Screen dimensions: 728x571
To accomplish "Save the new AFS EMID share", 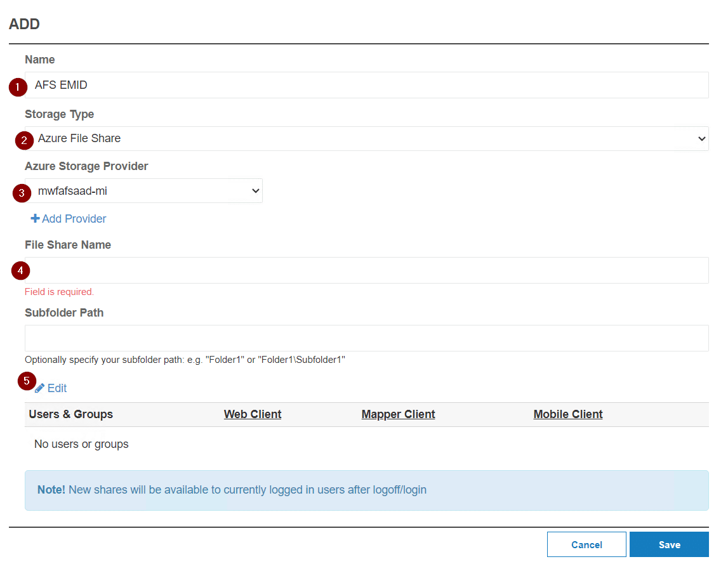I will [x=669, y=544].
